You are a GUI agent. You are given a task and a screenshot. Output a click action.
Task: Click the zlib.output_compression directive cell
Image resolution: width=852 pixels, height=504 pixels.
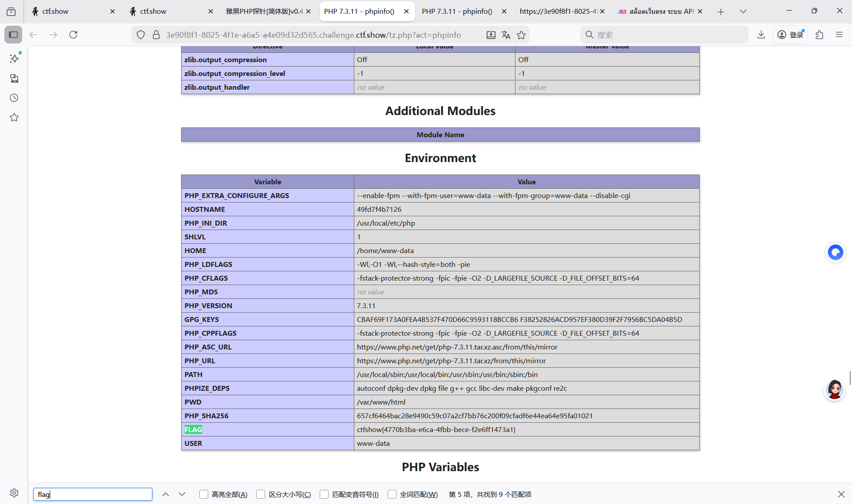point(267,60)
